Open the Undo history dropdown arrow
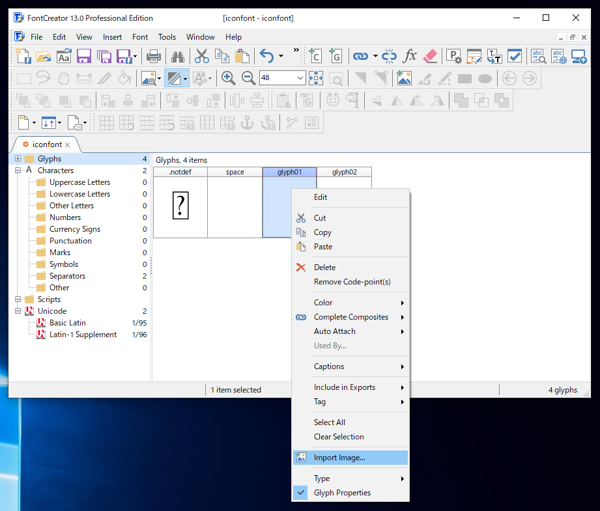This screenshot has width=600, height=511. click(281, 56)
